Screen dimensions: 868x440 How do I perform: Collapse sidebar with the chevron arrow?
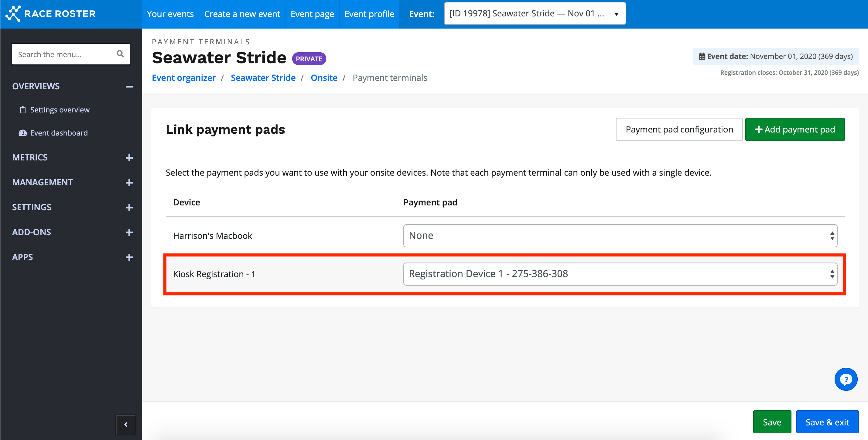(126, 425)
